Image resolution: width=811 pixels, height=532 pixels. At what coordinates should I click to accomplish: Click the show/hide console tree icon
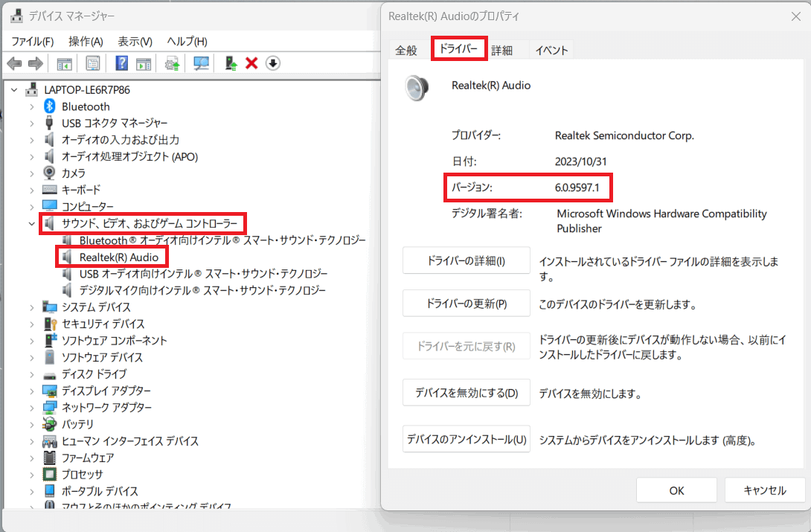(64, 63)
